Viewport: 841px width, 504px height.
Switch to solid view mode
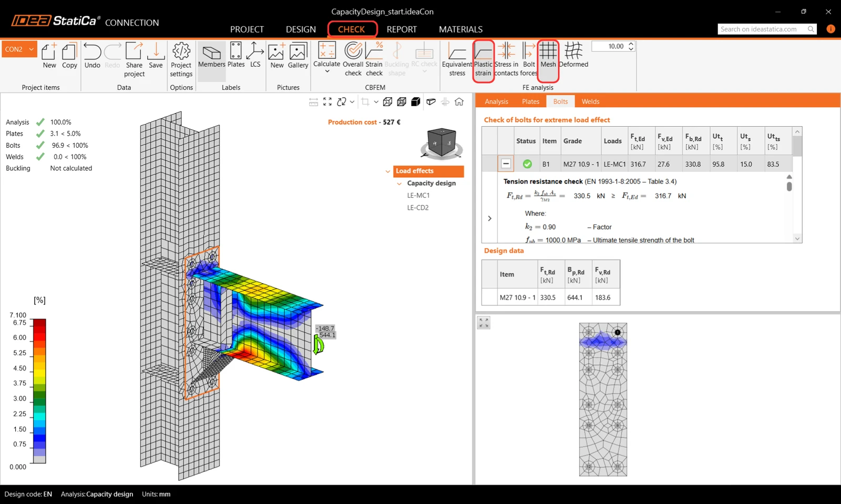click(x=416, y=102)
